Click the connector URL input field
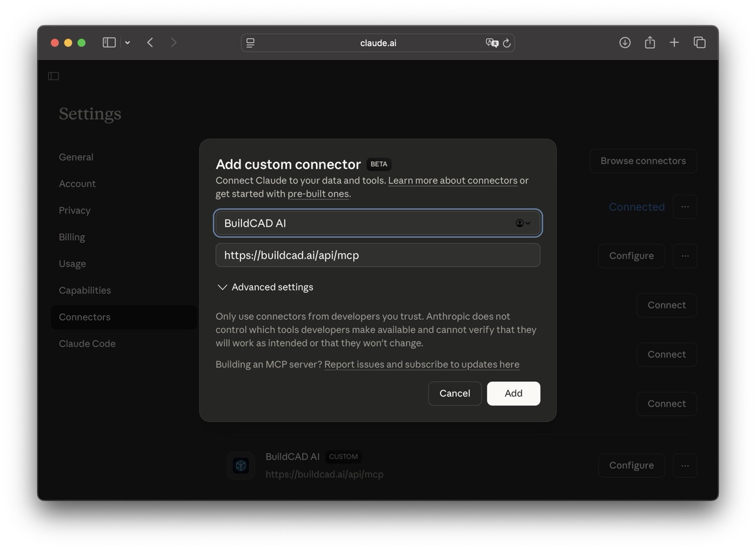The image size is (756, 550). [378, 256]
